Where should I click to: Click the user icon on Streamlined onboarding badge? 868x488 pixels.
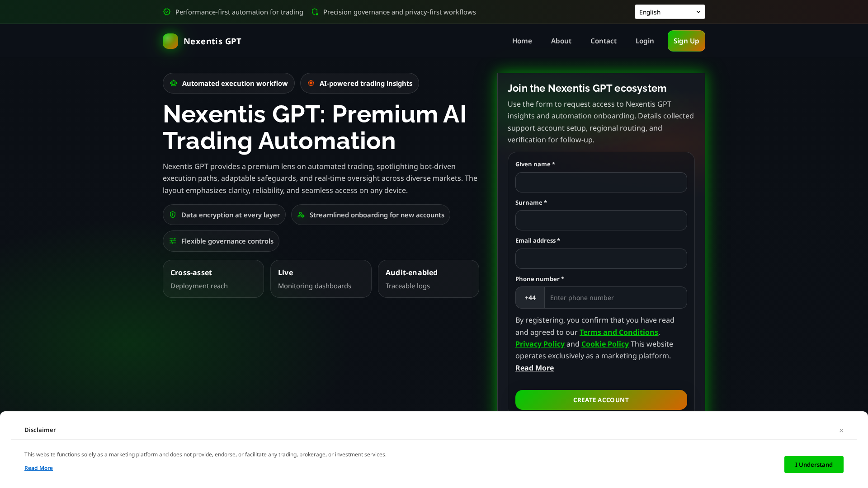[301, 215]
